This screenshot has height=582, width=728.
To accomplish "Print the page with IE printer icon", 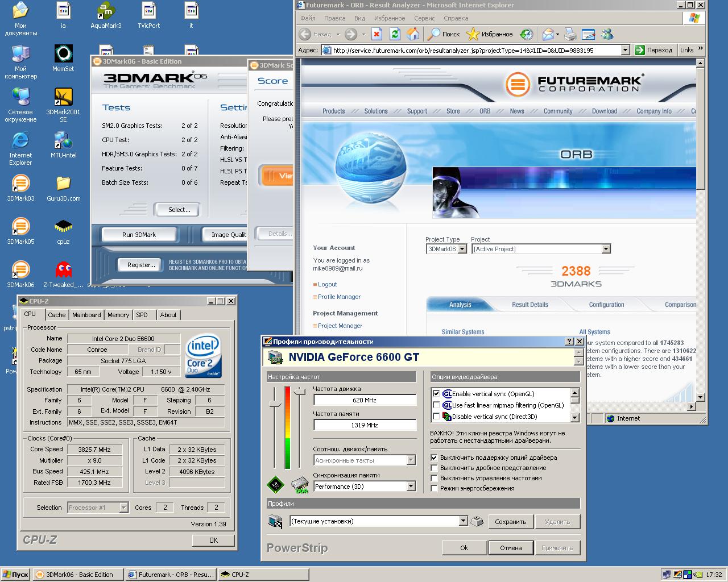I will pos(570,34).
